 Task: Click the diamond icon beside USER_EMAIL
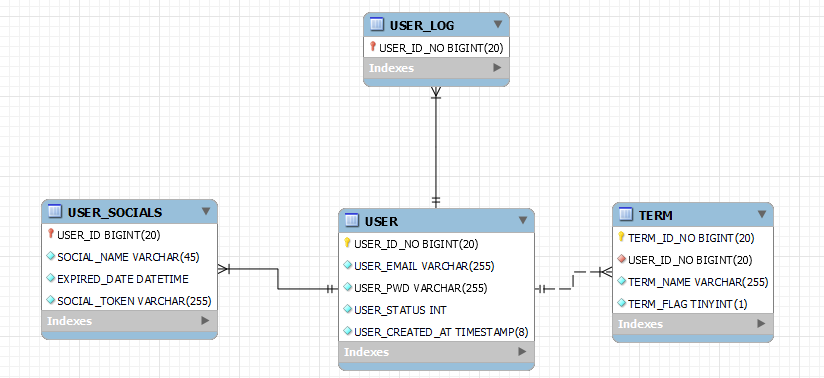click(347, 265)
